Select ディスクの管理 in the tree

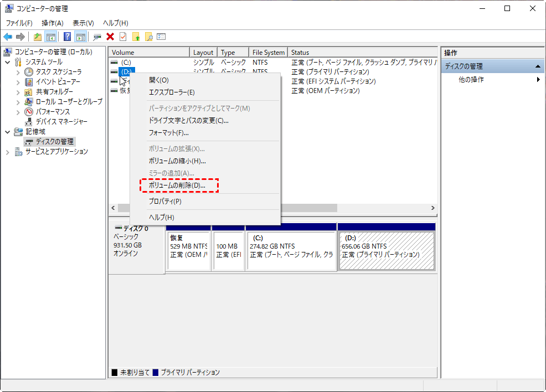[x=55, y=141]
